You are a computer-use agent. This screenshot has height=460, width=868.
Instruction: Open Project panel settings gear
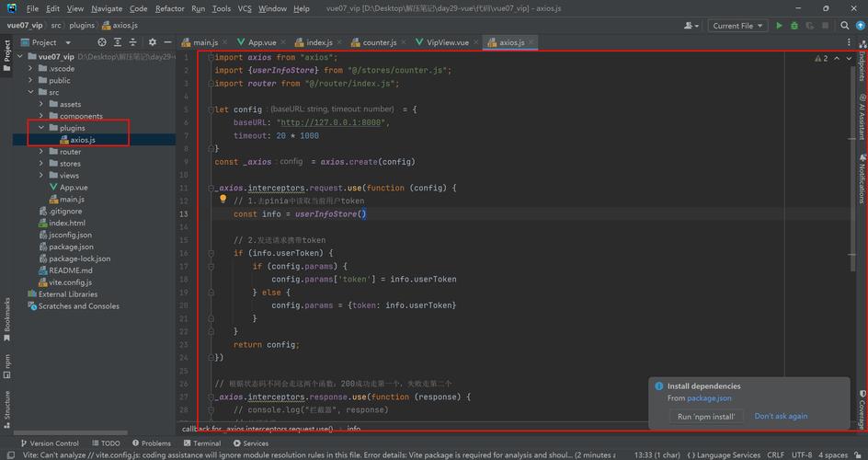point(153,42)
